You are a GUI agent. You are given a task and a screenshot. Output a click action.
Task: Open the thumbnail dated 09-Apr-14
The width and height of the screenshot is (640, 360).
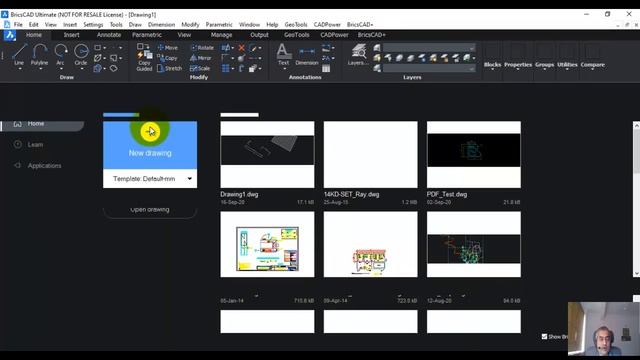coord(371,244)
